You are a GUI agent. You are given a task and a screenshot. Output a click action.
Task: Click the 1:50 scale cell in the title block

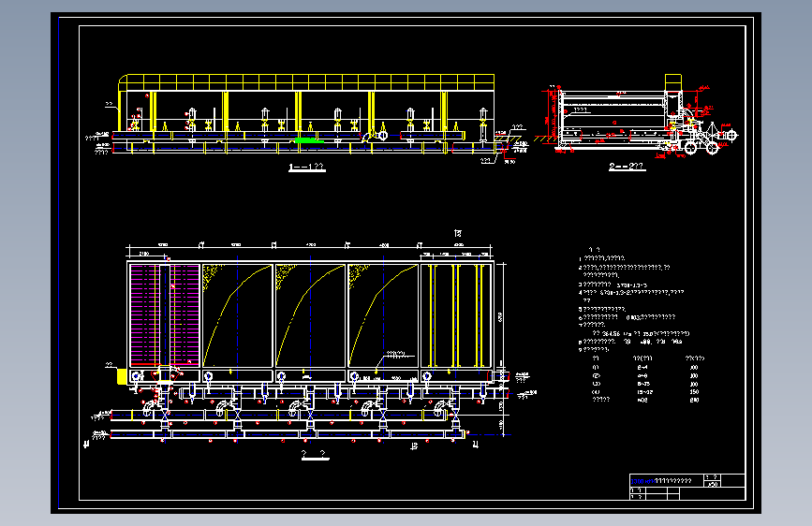(x=713, y=484)
